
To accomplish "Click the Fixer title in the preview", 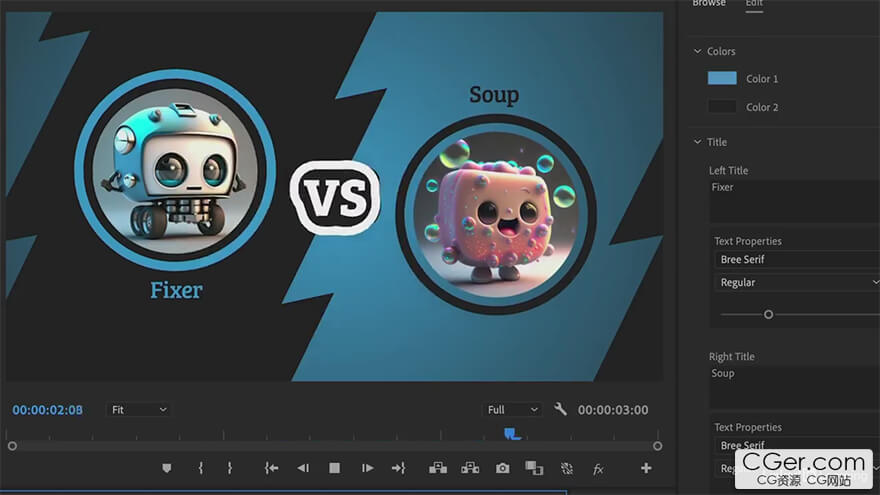I will [x=176, y=290].
